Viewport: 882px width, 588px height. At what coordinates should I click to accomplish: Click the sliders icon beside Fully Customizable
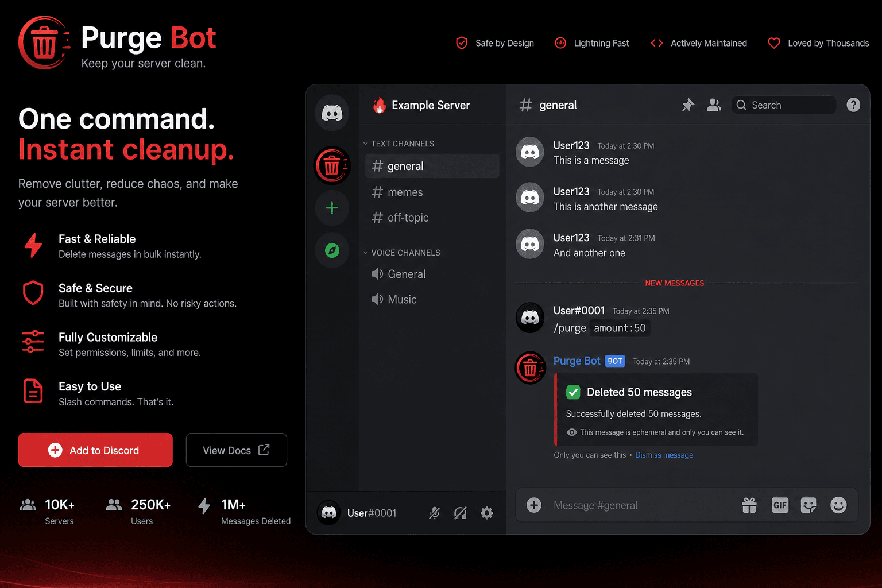[33, 342]
